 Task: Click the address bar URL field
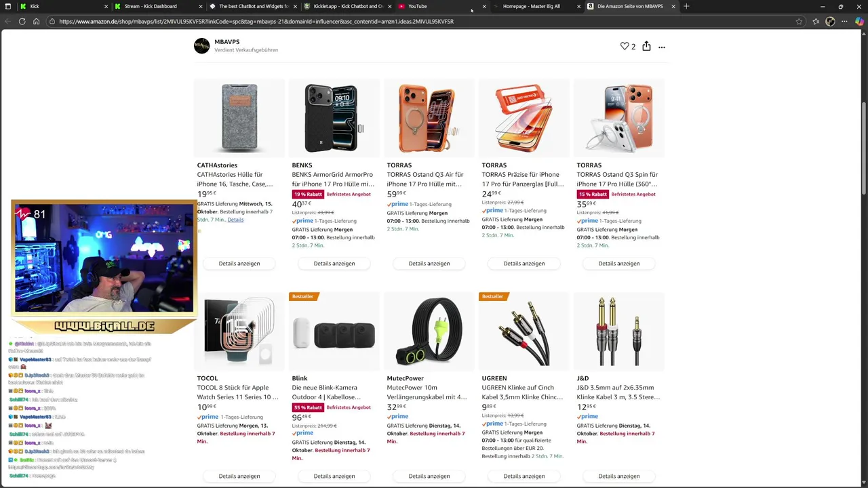[407, 22]
